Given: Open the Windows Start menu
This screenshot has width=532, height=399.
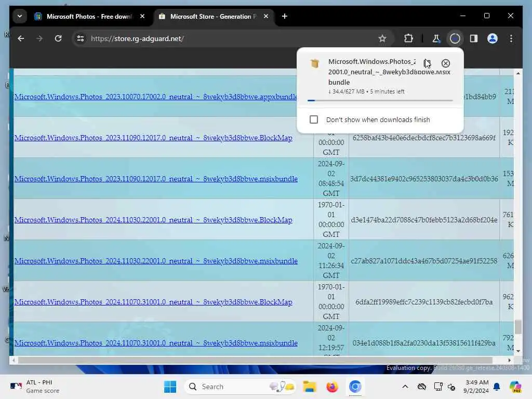Looking at the screenshot, I should point(170,387).
